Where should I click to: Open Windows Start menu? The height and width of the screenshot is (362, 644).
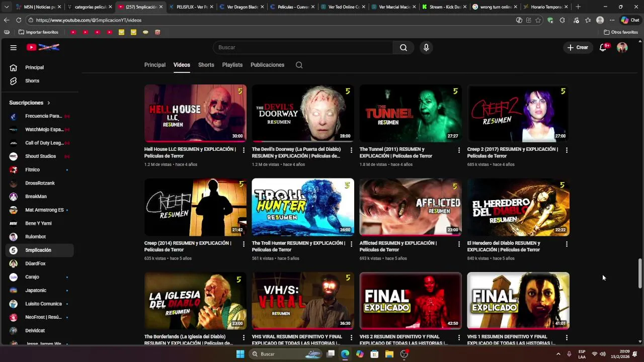pos(240,354)
